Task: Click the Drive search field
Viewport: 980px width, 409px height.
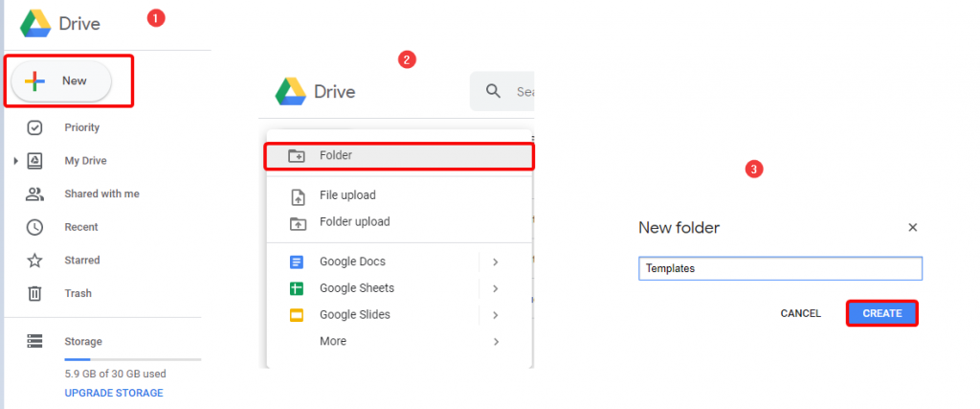Action: pyautogui.click(x=502, y=91)
